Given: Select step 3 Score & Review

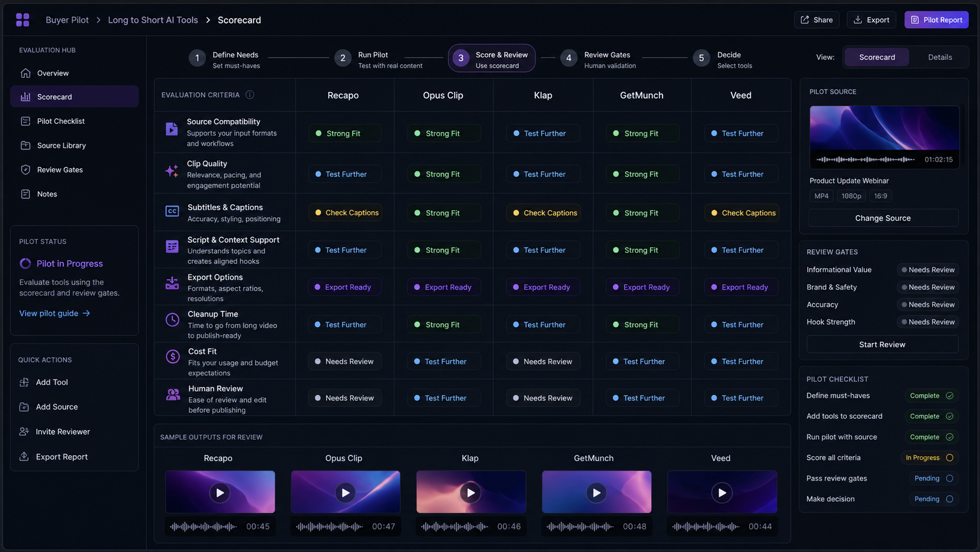Looking at the screenshot, I should click(x=492, y=59).
